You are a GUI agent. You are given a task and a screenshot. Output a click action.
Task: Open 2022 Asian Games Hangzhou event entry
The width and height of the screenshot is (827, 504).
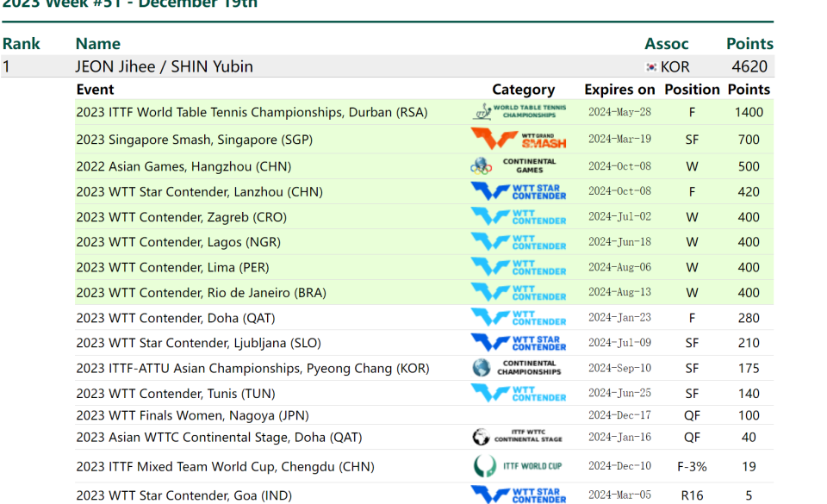[x=183, y=166]
